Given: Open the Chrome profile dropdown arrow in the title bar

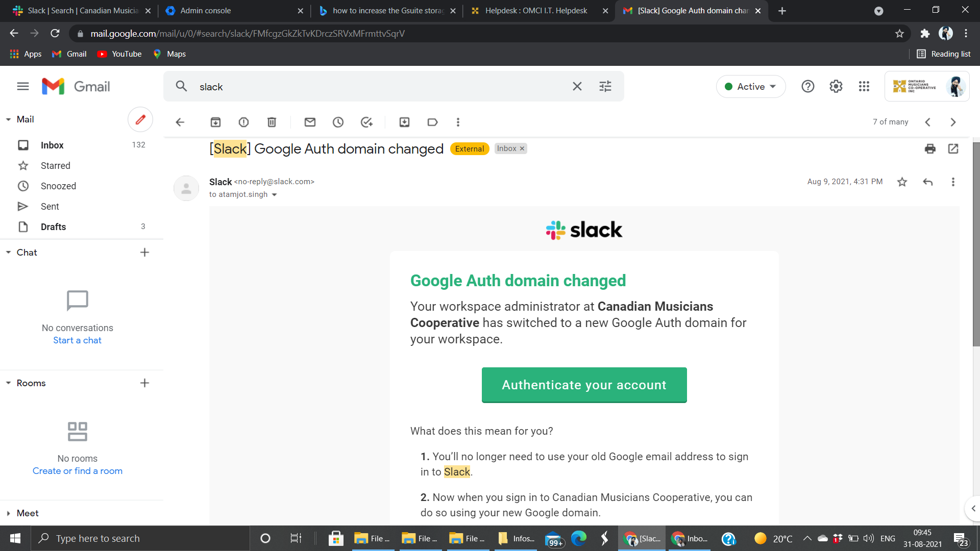Looking at the screenshot, I should tap(878, 11).
